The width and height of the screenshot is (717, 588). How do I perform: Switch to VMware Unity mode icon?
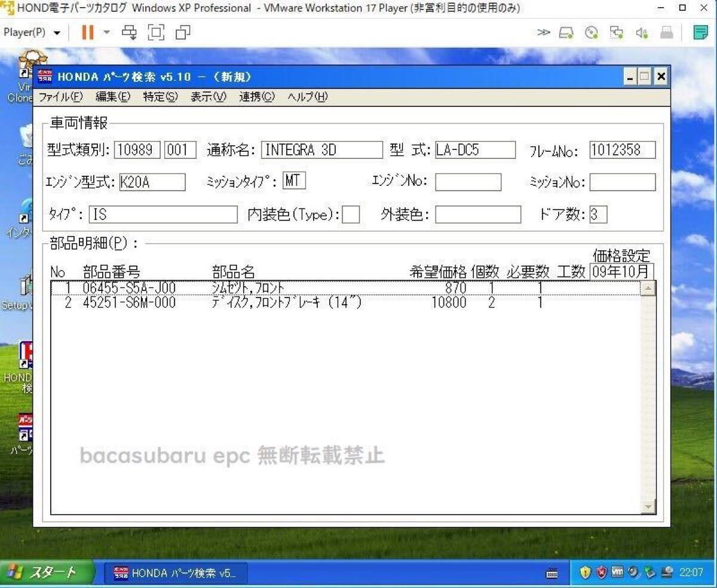(183, 32)
